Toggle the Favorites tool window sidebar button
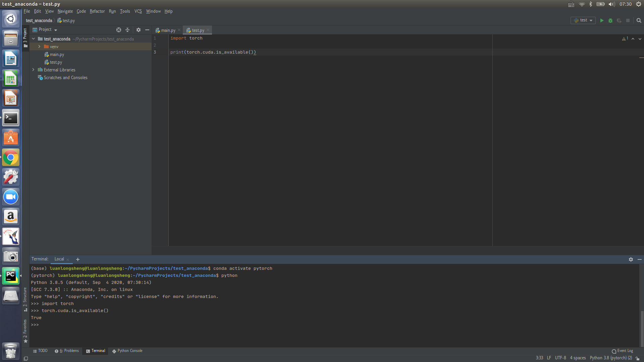The height and width of the screenshot is (362, 644). pyautogui.click(x=25, y=330)
